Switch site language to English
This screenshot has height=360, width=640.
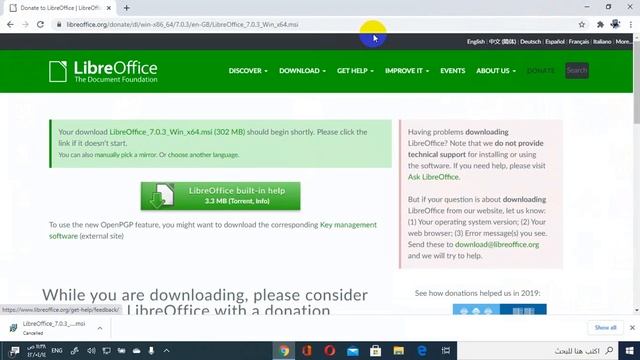click(476, 42)
